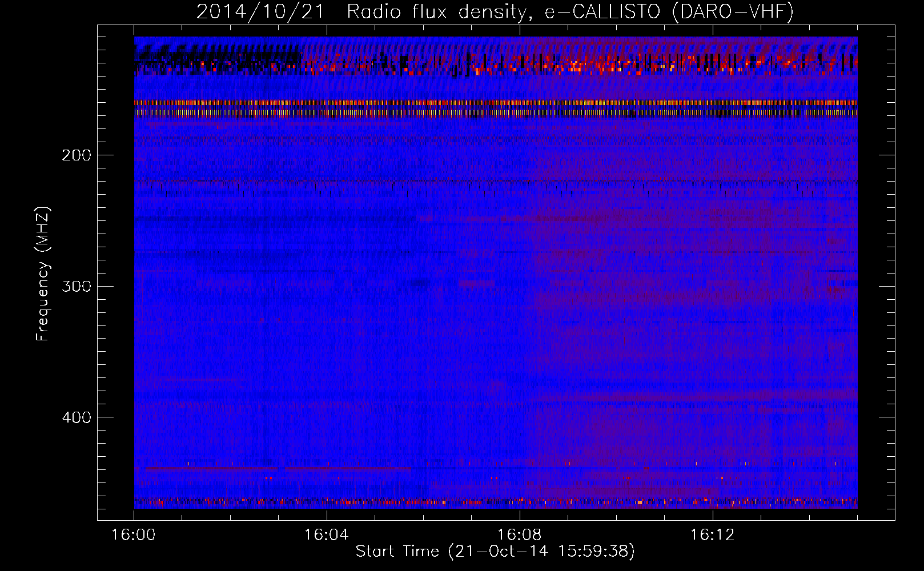This screenshot has width=924, height=571.
Task: Click the '16:04' time tick label
Action: 326,535
